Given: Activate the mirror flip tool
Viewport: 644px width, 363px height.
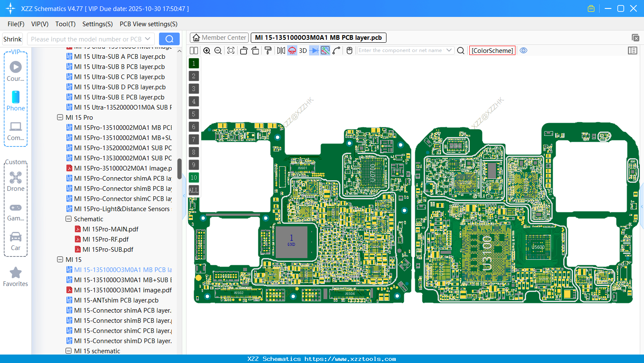Looking at the screenshot, I should click(280, 50).
